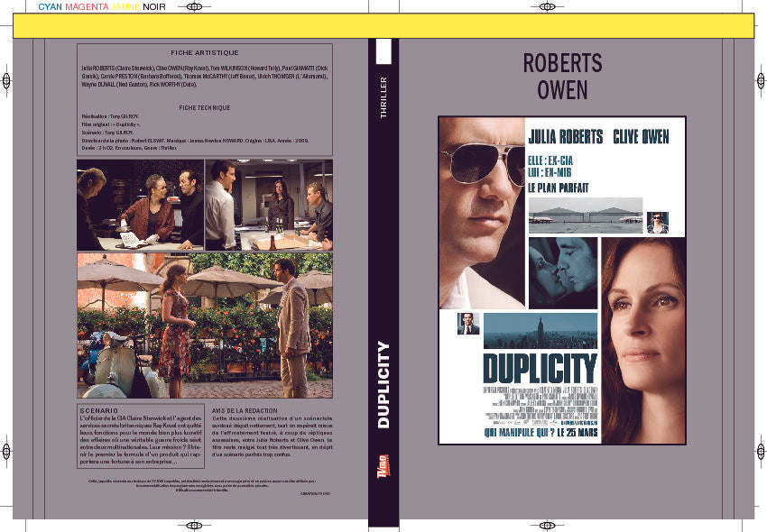Click the TVDVD logo on the spine

(x=383, y=478)
